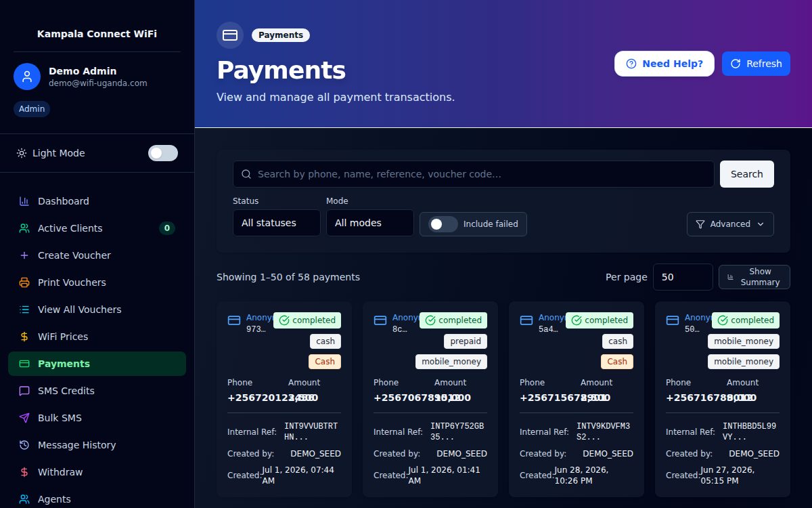Click card icon on INTP6Y752GB payment

coord(380,320)
